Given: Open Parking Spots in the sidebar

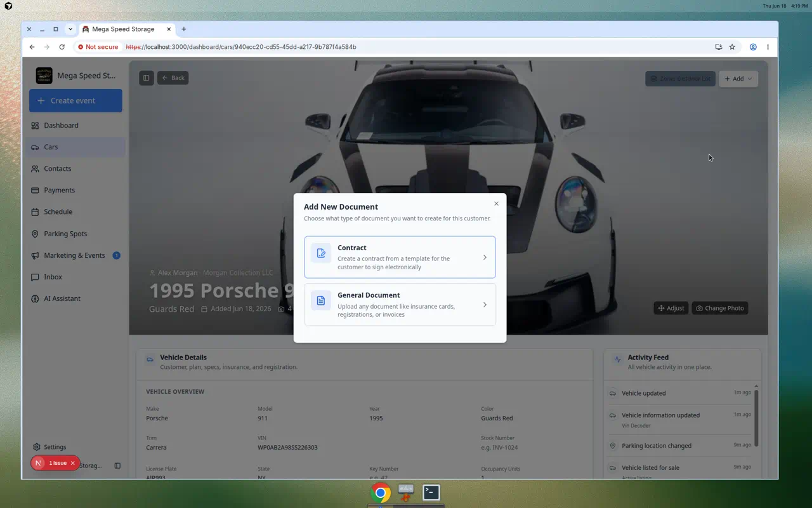Looking at the screenshot, I should pyautogui.click(x=75, y=234).
